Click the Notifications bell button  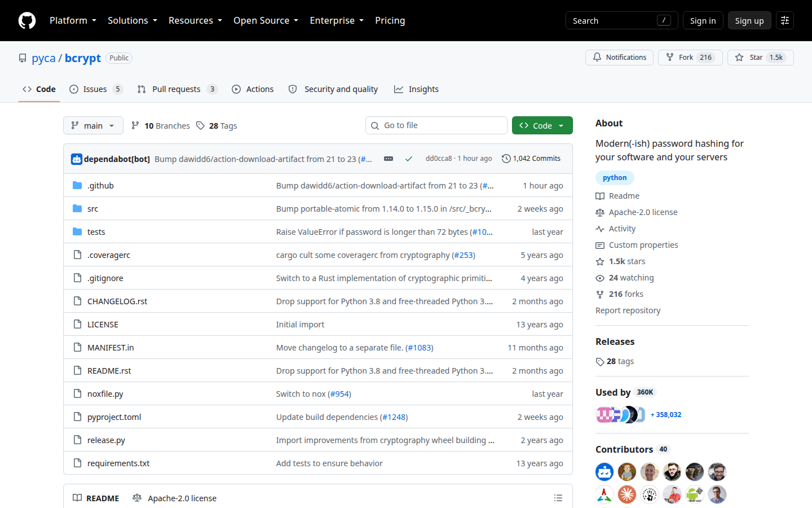coord(619,58)
